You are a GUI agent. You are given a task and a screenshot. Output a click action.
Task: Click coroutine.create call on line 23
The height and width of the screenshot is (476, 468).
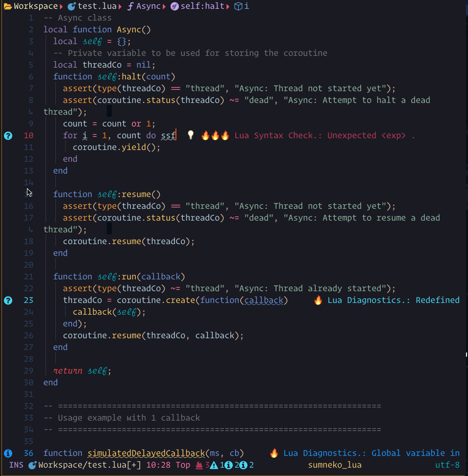(156, 300)
